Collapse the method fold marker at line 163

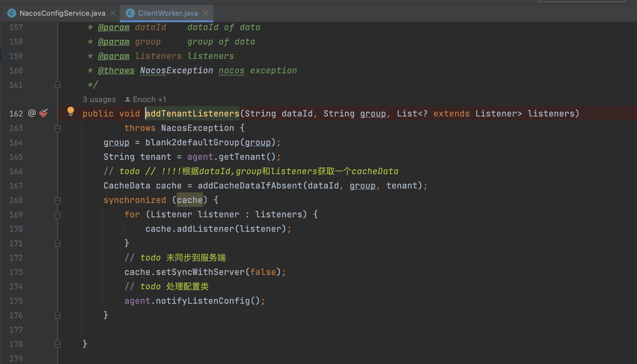tap(58, 128)
